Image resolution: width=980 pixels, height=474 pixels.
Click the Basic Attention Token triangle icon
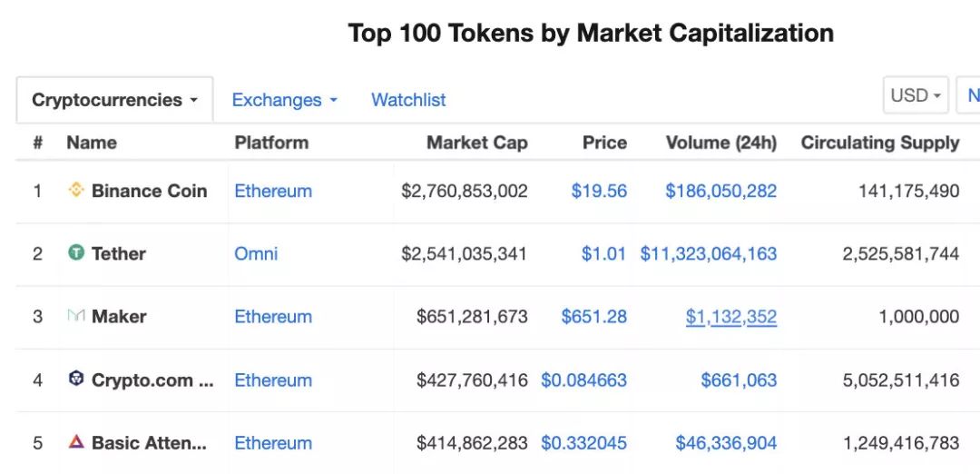coord(75,441)
